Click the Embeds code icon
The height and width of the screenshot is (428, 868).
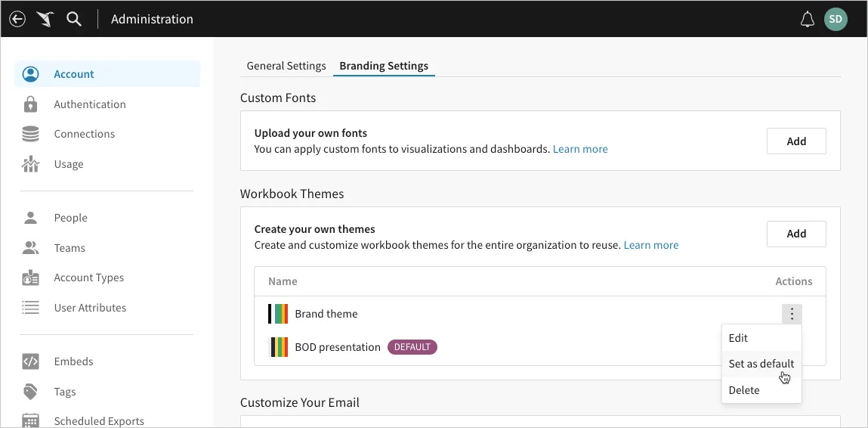[x=30, y=361]
